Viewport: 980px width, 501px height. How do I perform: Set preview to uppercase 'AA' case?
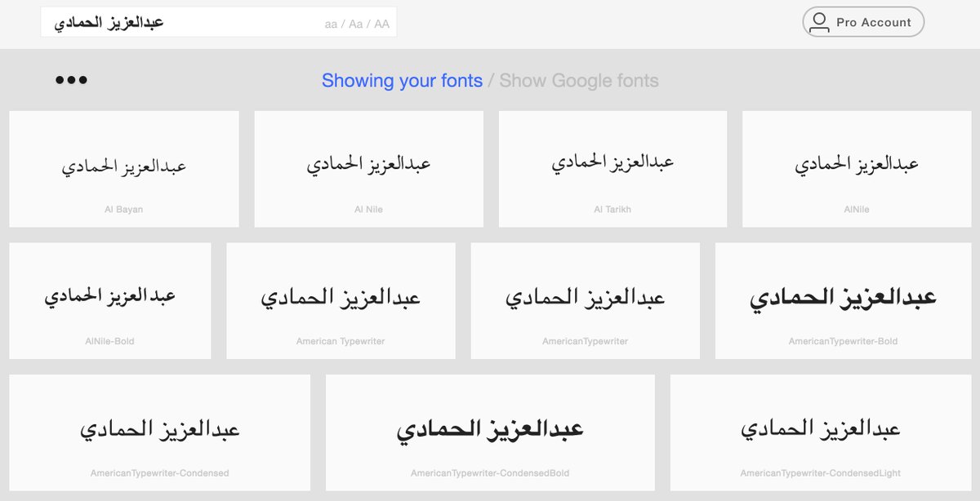point(382,24)
